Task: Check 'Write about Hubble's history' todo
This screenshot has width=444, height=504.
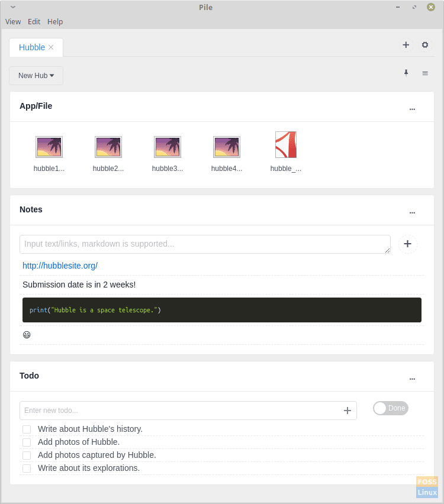Action: pyautogui.click(x=27, y=429)
